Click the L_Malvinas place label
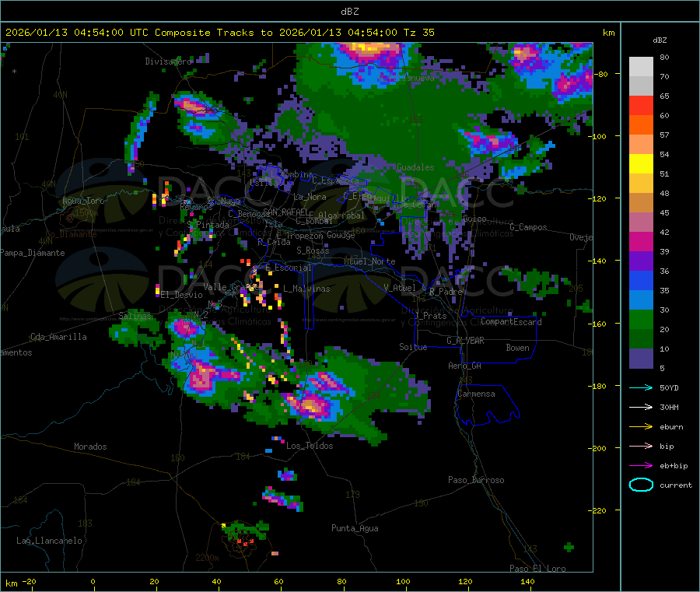The height and width of the screenshot is (592, 700). (306, 289)
